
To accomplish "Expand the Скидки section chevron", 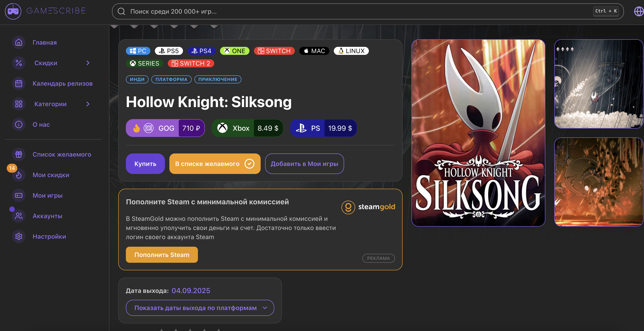I will pyautogui.click(x=87, y=63).
